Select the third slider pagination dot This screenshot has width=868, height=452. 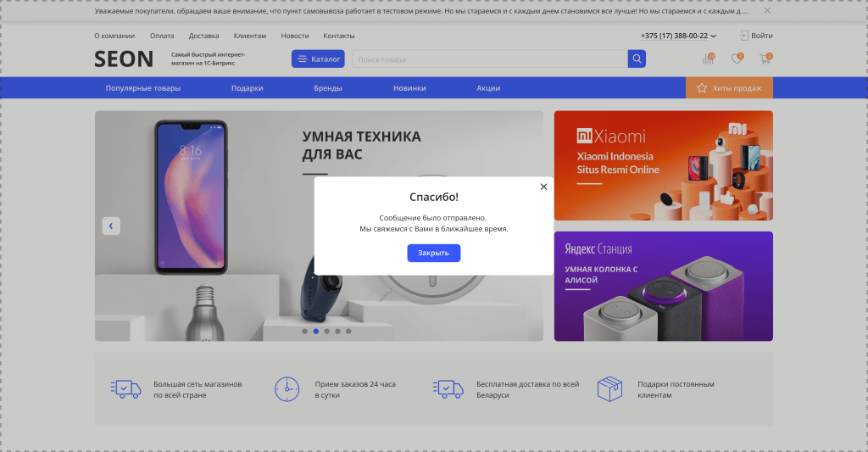coord(326,332)
